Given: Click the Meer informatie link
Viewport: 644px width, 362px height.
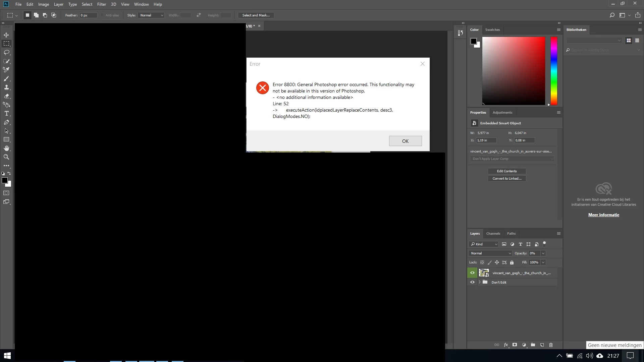Looking at the screenshot, I should pos(603,215).
